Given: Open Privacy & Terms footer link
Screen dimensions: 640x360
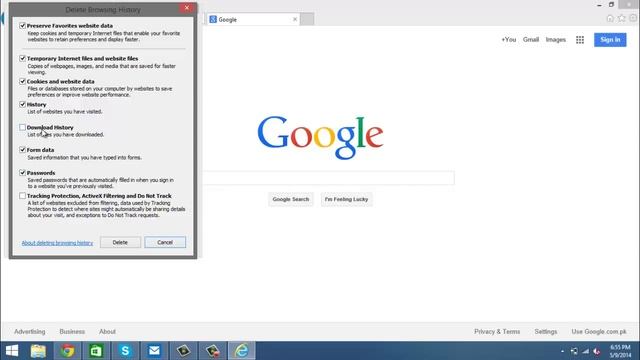Looking at the screenshot, I should point(497,331).
